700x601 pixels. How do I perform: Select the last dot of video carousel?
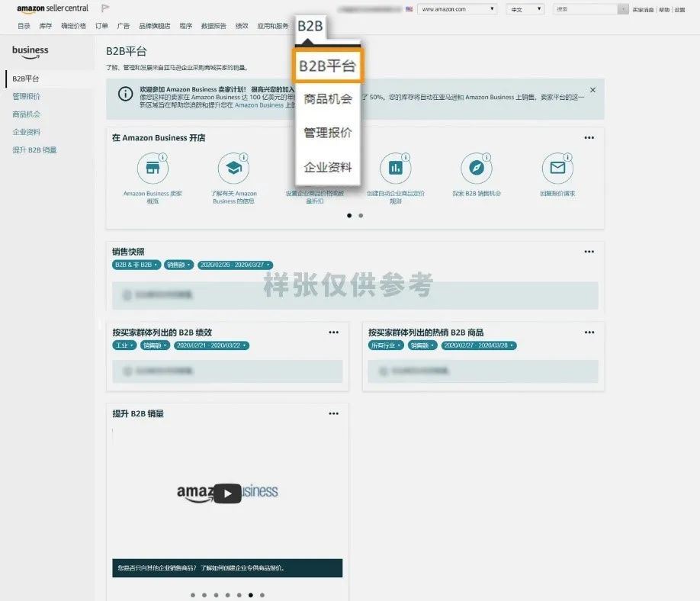pyautogui.click(x=262, y=595)
